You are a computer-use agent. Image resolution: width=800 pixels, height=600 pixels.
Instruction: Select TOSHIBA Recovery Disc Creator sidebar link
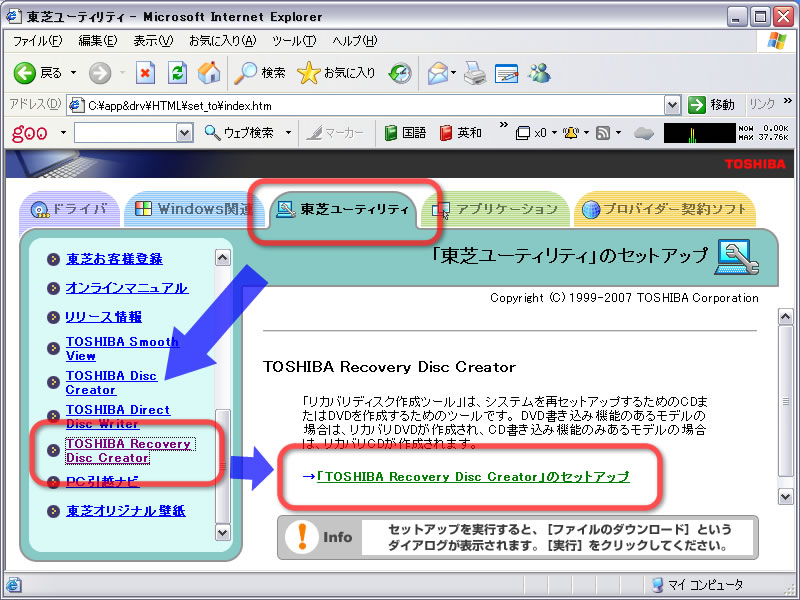(x=128, y=451)
